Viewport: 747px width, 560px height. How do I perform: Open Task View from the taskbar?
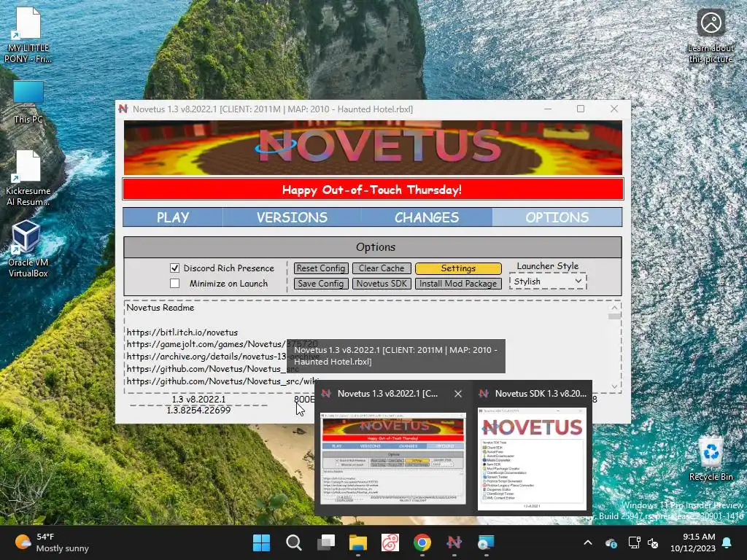click(x=326, y=542)
